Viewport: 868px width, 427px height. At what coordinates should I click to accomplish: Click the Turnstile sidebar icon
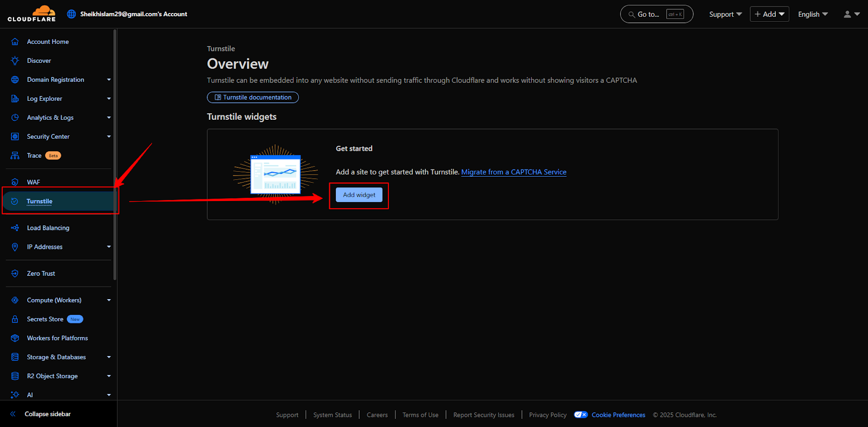15,201
